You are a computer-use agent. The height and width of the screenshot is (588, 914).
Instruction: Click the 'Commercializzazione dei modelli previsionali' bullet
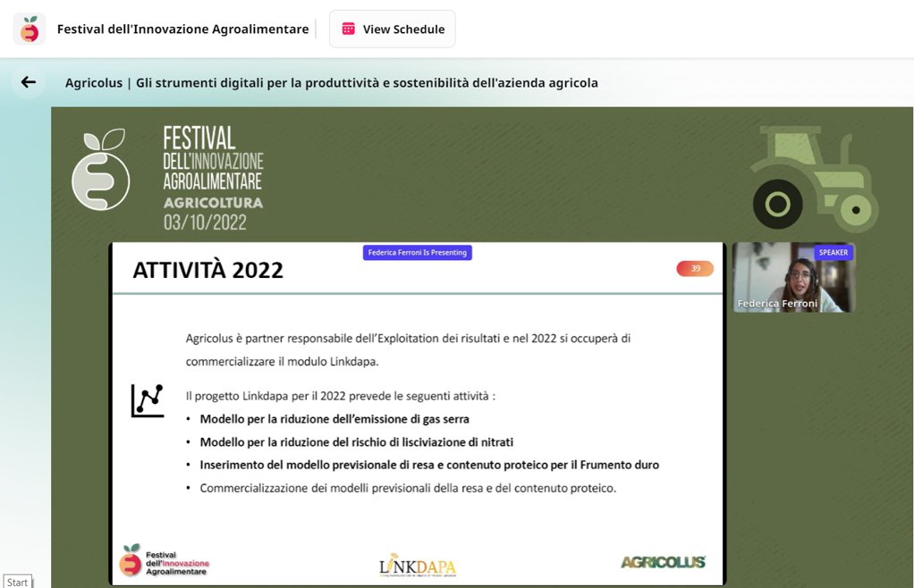point(408,488)
